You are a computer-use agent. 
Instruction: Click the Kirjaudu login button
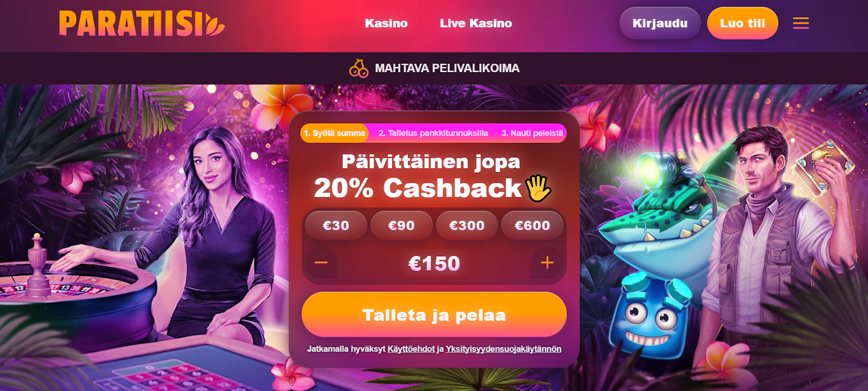[x=660, y=23]
